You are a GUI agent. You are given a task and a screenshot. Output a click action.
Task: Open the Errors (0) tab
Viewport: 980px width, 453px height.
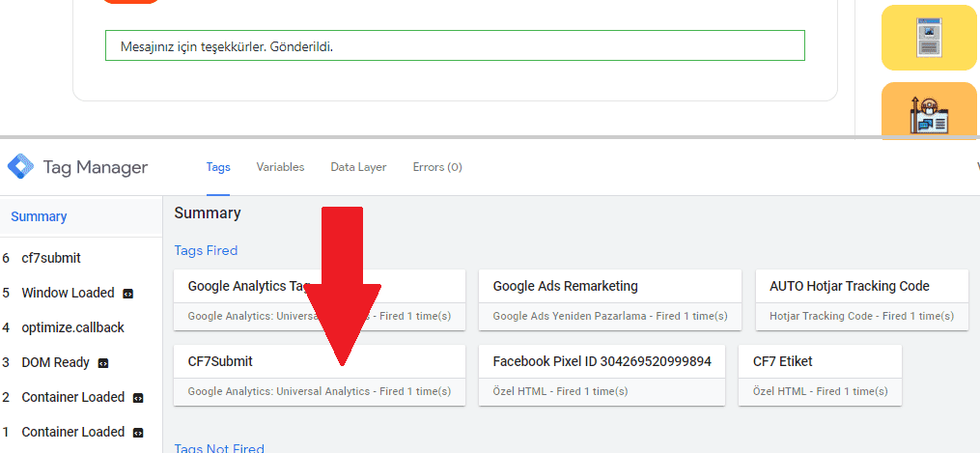coord(437,167)
